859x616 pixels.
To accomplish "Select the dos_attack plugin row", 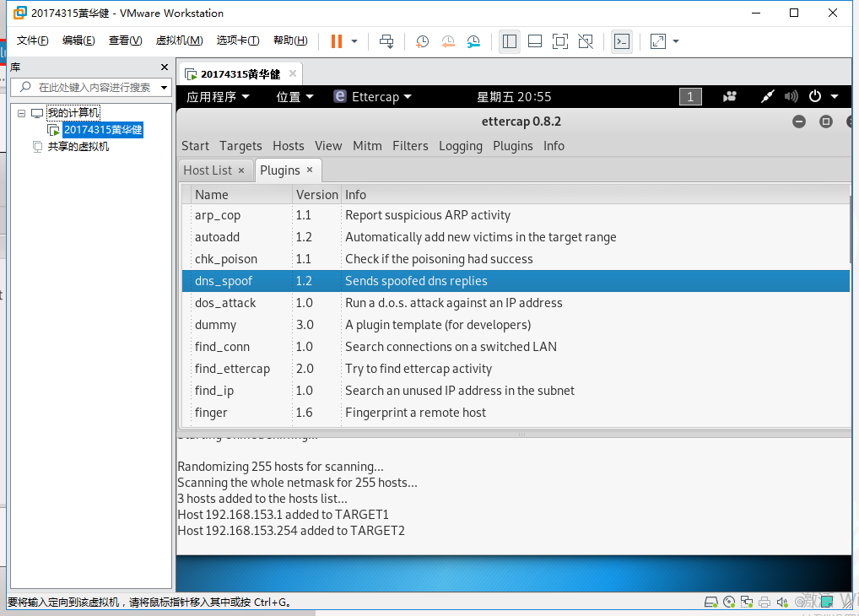I will pyautogui.click(x=516, y=303).
